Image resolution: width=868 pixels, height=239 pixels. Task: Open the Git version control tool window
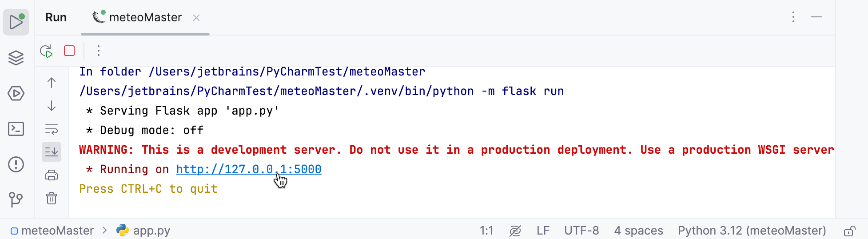coord(16,199)
